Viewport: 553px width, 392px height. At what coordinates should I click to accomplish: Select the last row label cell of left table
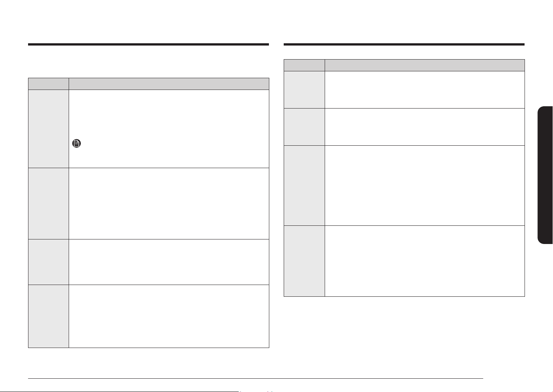[49, 316]
